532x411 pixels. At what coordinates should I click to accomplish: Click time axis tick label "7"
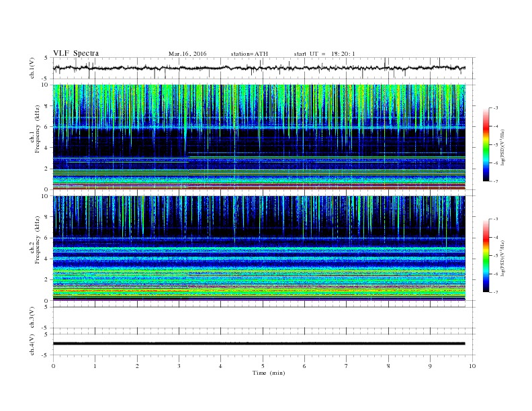click(x=347, y=366)
